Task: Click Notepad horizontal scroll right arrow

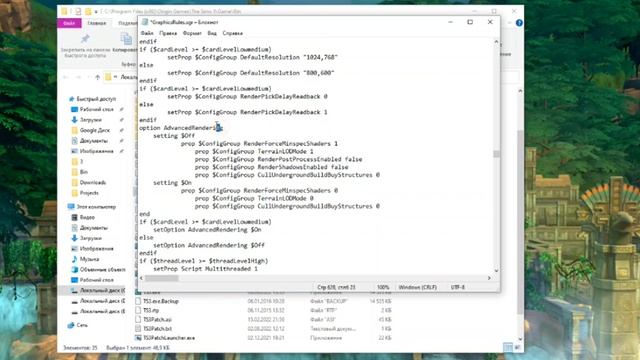Action: coord(489,278)
